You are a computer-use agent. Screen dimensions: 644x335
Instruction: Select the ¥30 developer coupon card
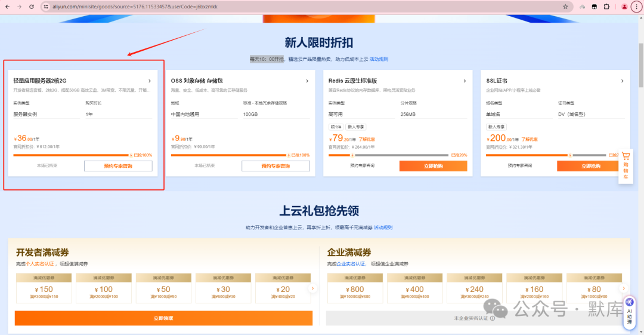click(224, 288)
